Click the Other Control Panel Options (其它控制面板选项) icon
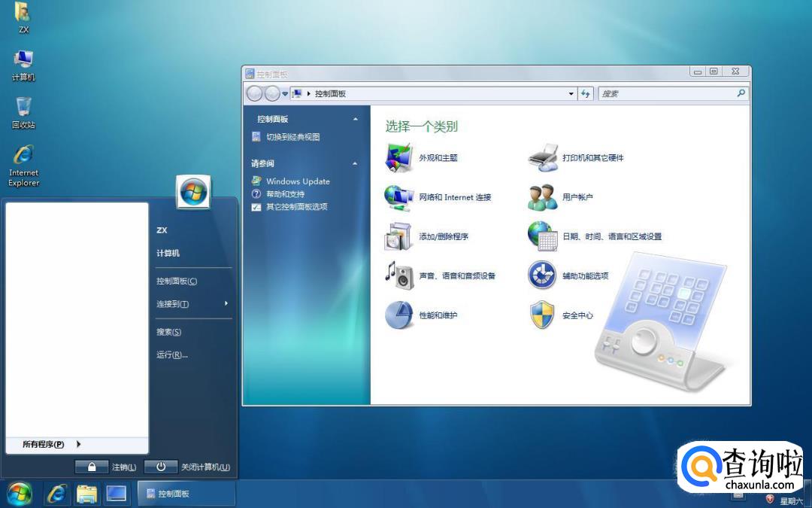This screenshot has width=812, height=508. click(256, 207)
